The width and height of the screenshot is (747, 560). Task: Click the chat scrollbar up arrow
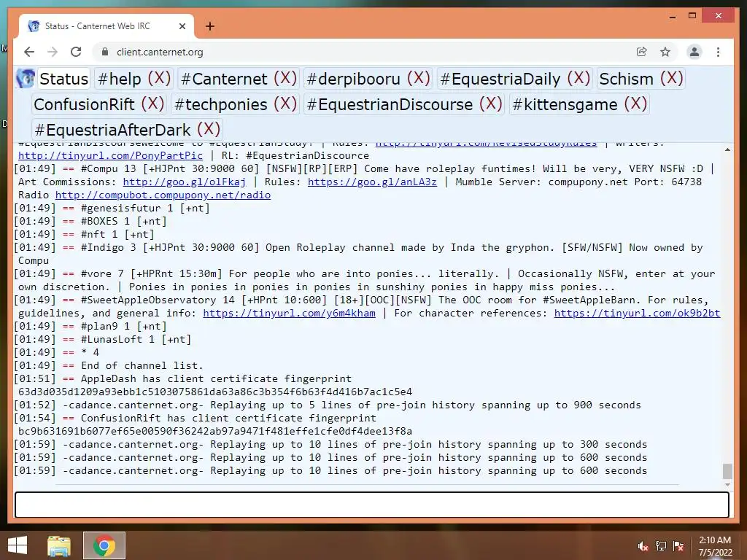[727, 149]
